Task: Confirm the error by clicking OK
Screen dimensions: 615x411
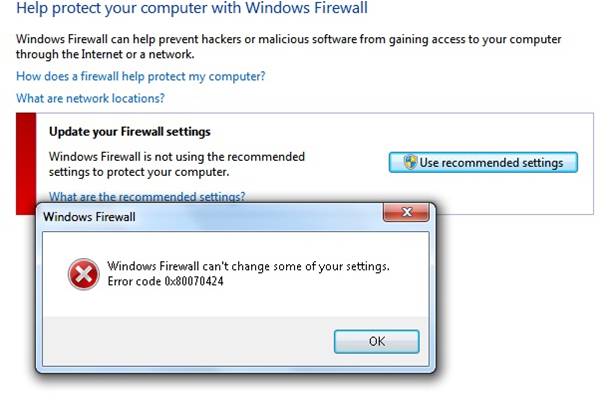Action: tap(377, 342)
